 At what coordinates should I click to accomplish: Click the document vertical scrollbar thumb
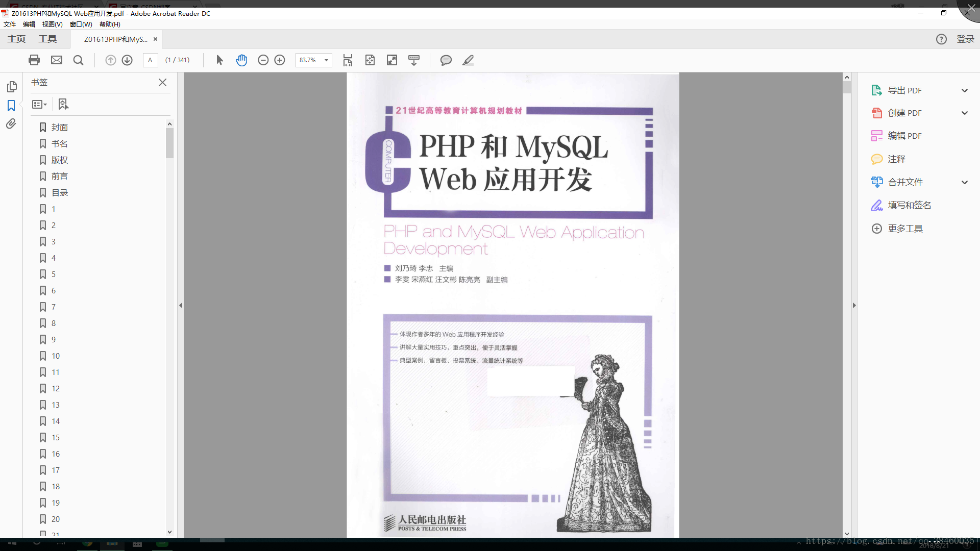(x=847, y=87)
